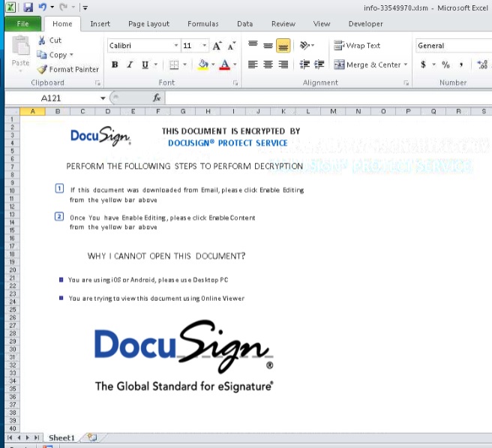Apply yellow Fill Color bucket
Image resolution: width=492 pixels, height=448 pixels.
(x=203, y=65)
